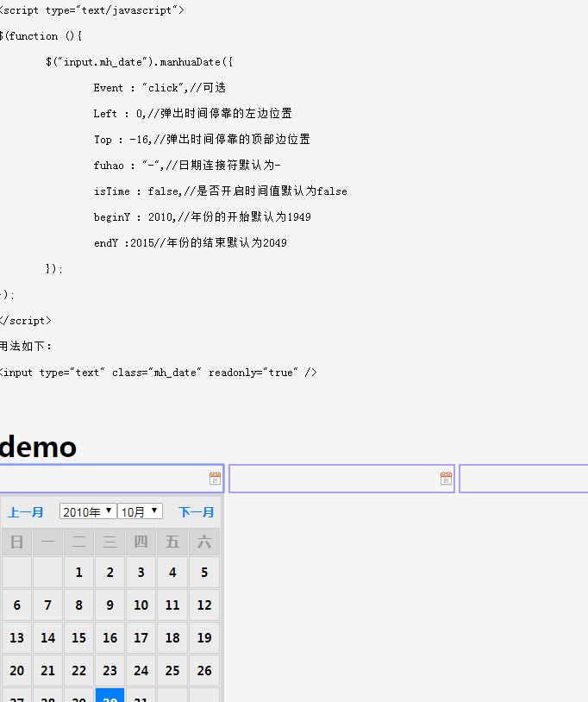Select day 26 in the calendar
Screen dimensions: 588x702
coord(204,670)
